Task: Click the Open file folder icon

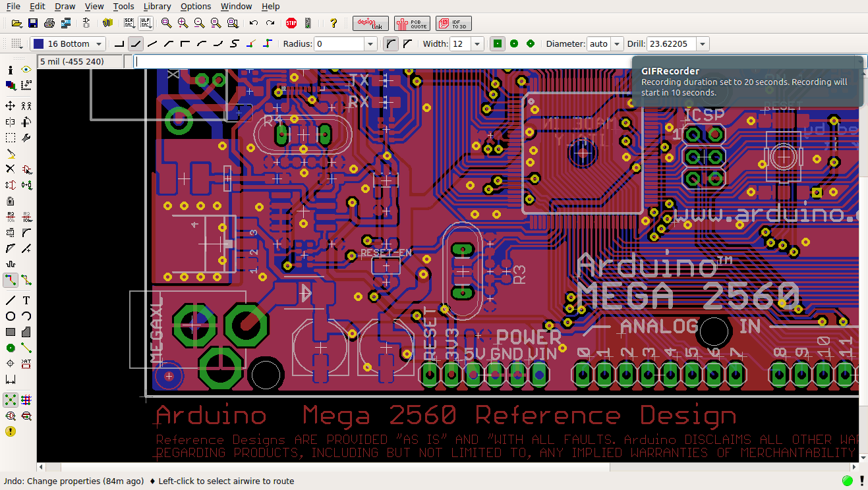Action: (x=17, y=23)
